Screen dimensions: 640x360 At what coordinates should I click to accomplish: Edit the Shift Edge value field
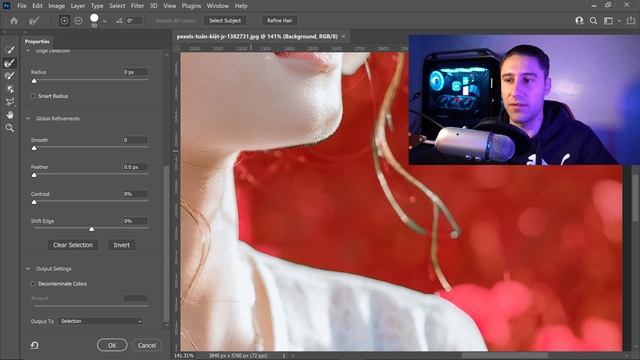pyautogui.click(x=135, y=221)
